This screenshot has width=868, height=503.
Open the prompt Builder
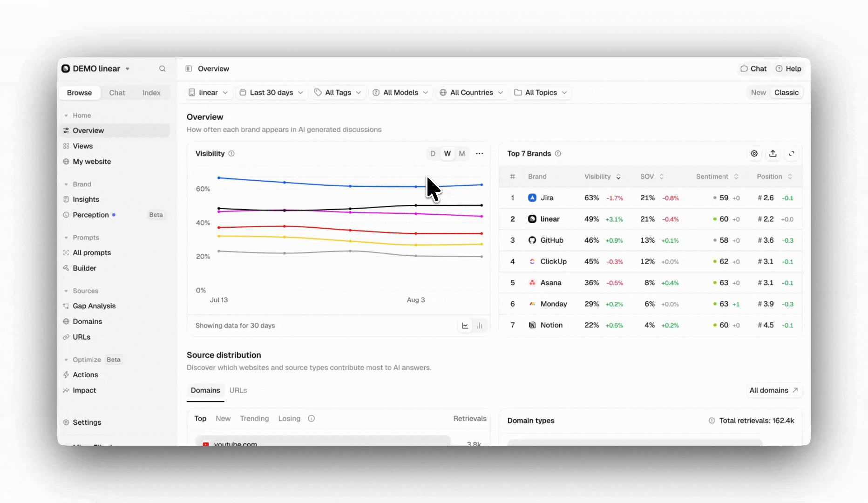pos(84,268)
